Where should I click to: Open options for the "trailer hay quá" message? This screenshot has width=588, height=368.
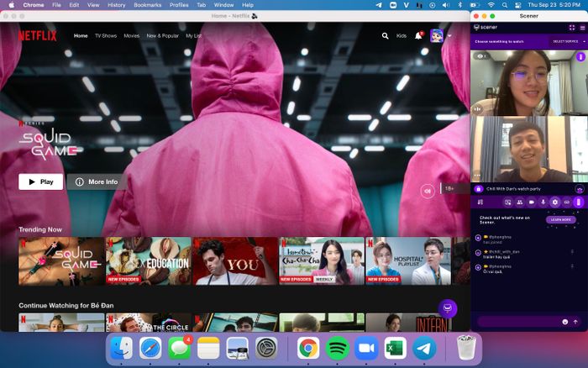click(572, 252)
